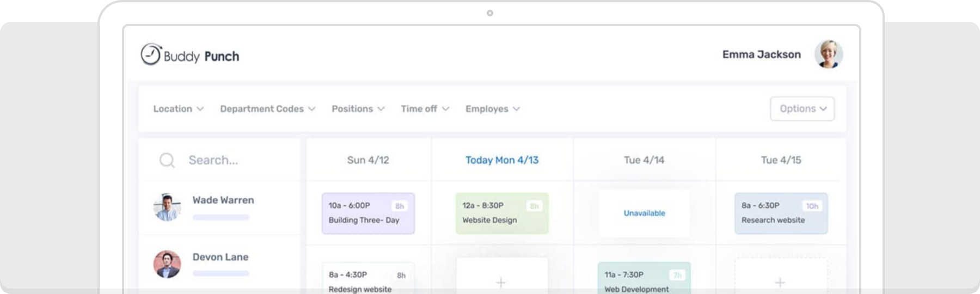Click the 7h badge on Web Development shift

677,275
